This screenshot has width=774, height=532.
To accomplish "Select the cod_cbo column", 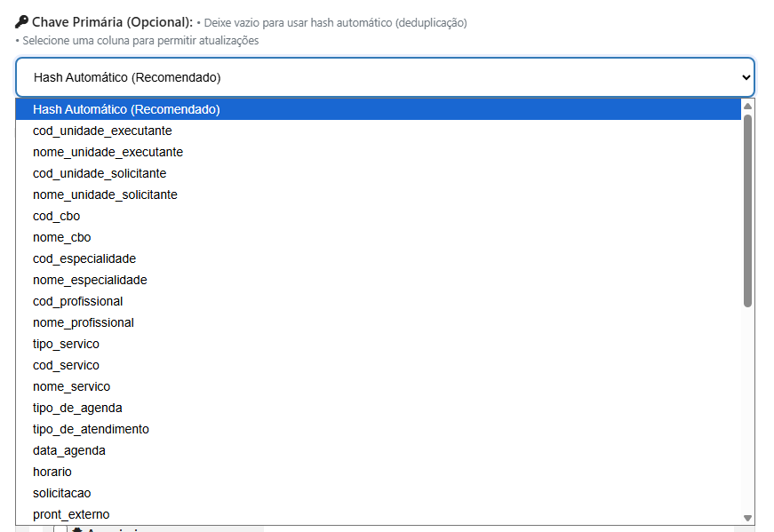I will pos(56,216).
